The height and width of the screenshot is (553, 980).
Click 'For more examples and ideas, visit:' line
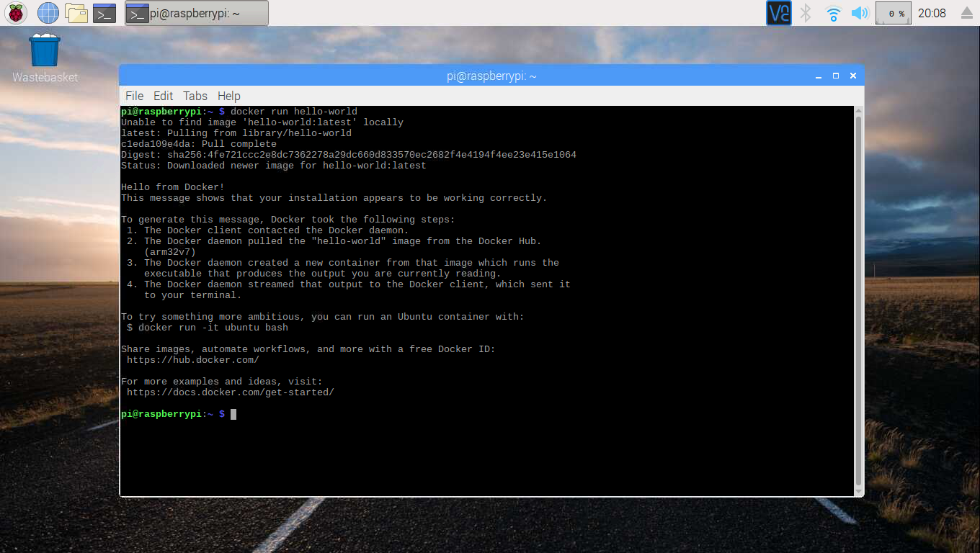222,382
